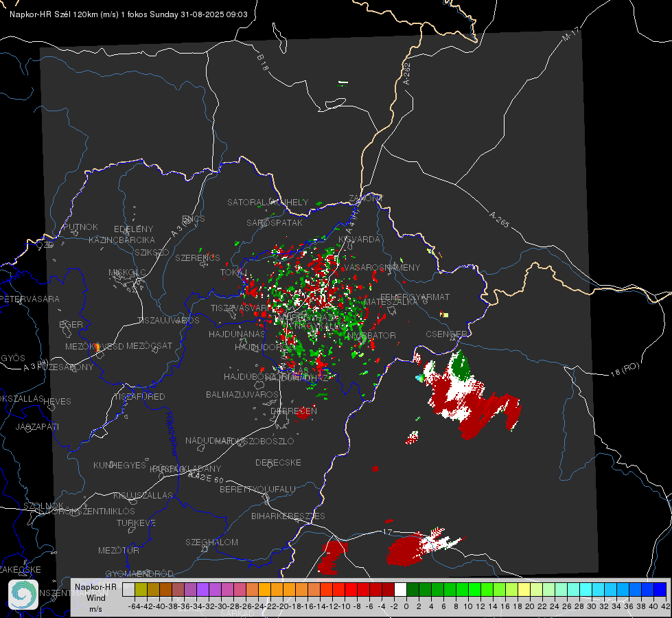Image resolution: width=672 pixels, height=618 pixels.
Task: Select the white swatch between -2 and 0
Action: pos(400,589)
